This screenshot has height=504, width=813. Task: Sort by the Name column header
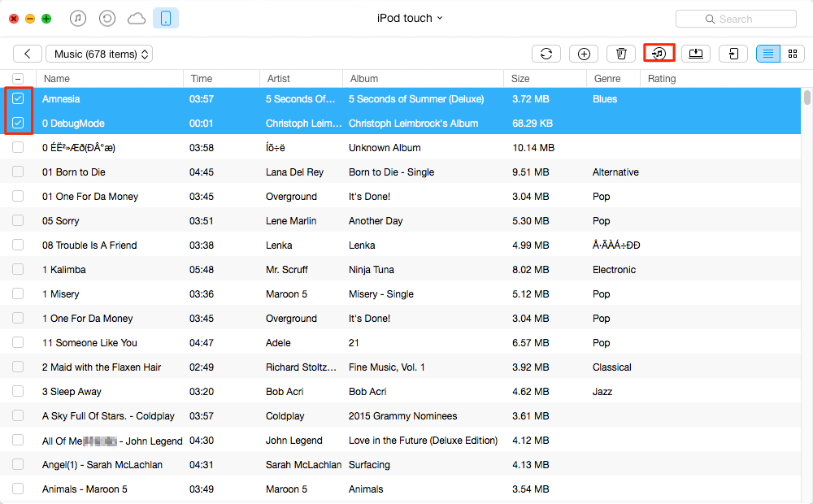(x=110, y=79)
